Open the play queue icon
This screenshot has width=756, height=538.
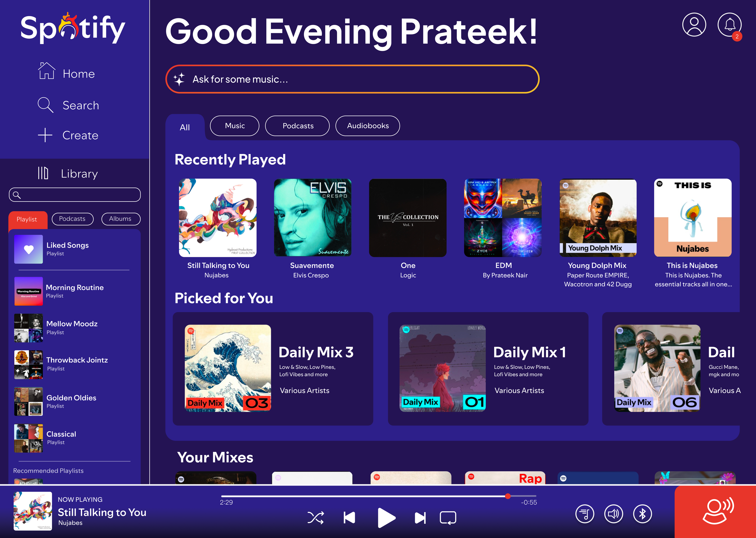[x=585, y=514]
